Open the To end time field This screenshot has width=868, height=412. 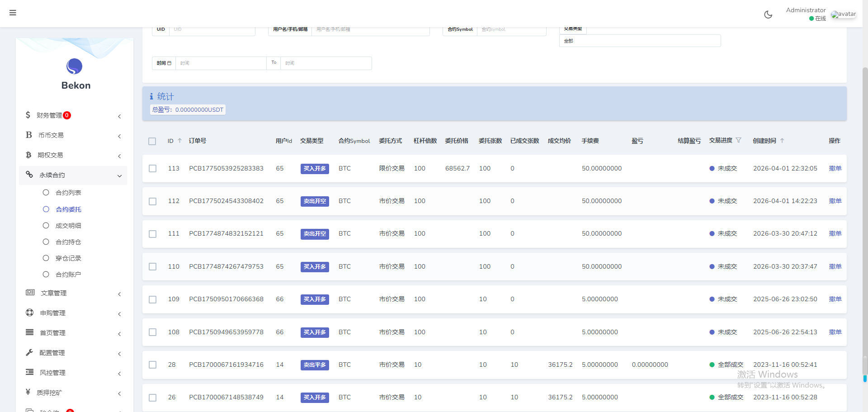326,63
